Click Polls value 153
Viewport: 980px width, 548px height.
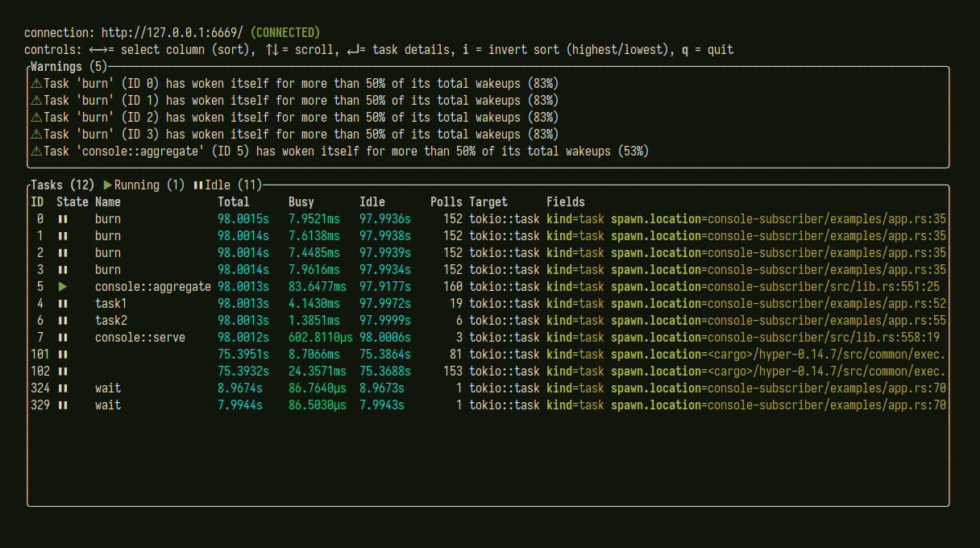[x=453, y=372]
